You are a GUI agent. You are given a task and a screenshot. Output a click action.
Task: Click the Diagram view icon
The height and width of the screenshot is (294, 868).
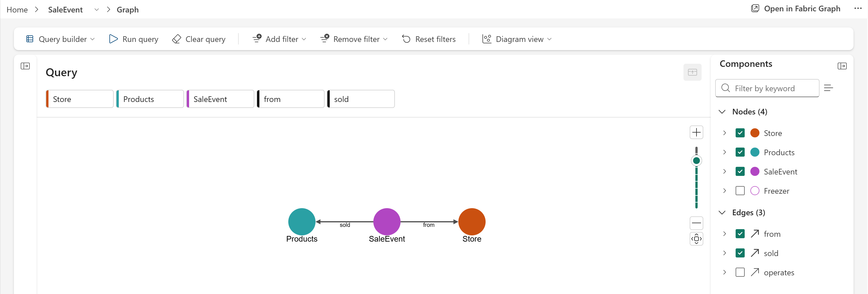[x=486, y=39]
